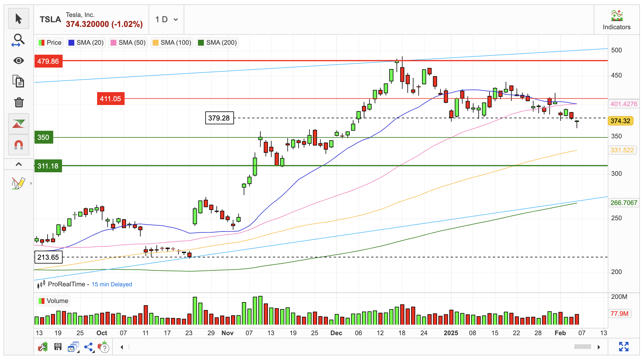The width and height of the screenshot is (644, 358).
Task: Collapse the toolbar with up chevron
Action: (x=19, y=164)
